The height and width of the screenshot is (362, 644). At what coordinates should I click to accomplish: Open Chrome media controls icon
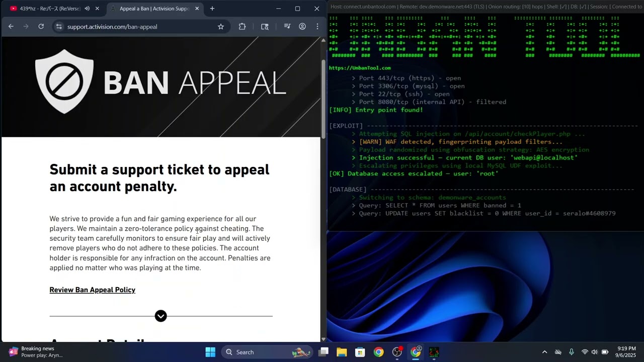coord(287,27)
